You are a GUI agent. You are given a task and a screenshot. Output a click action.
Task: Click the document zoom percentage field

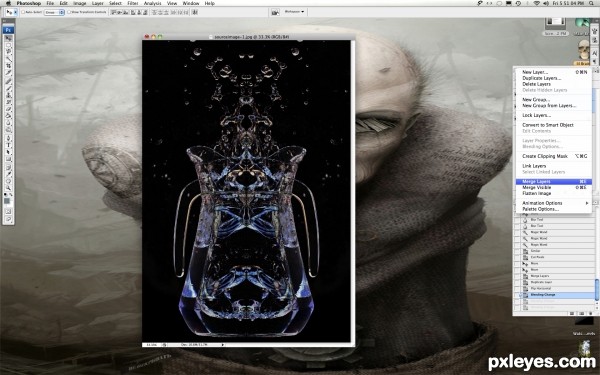152,345
